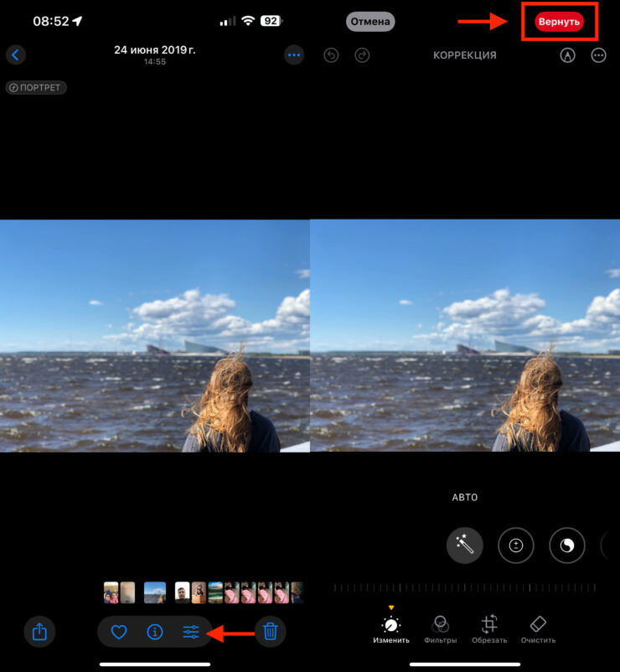The height and width of the screenshot is (672, 620).
Task: Open the Очистить cleanup tab
Action: pyautogui.click(x=538, y=628)
